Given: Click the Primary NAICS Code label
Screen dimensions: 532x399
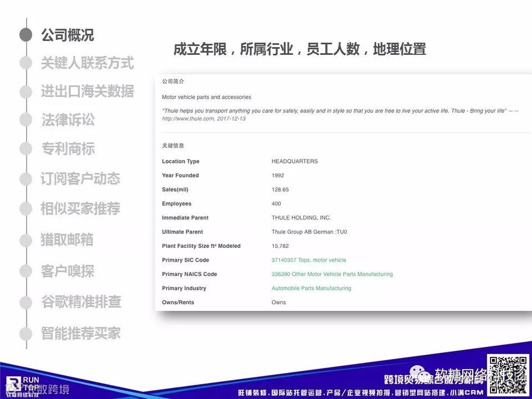Looking at the screenshot, I should click(190, 274).
